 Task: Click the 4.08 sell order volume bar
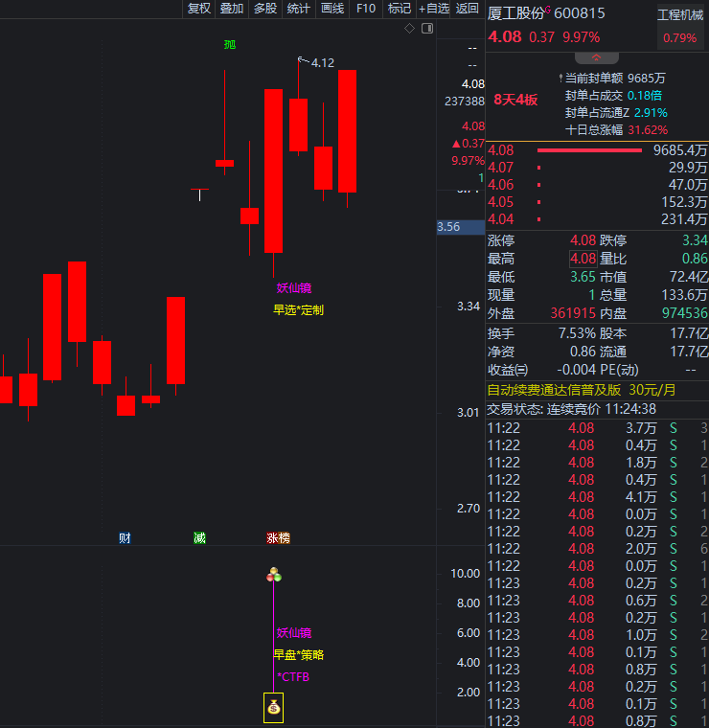(x=589, y=150)
